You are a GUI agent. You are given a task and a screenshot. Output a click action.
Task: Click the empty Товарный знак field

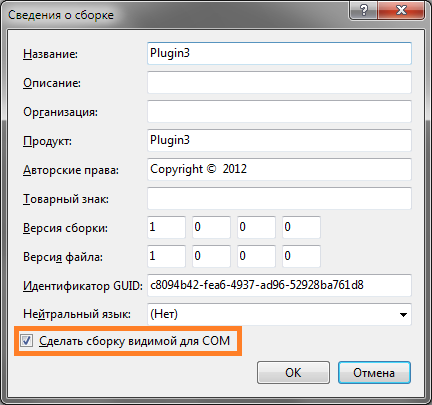pos(279,198)
